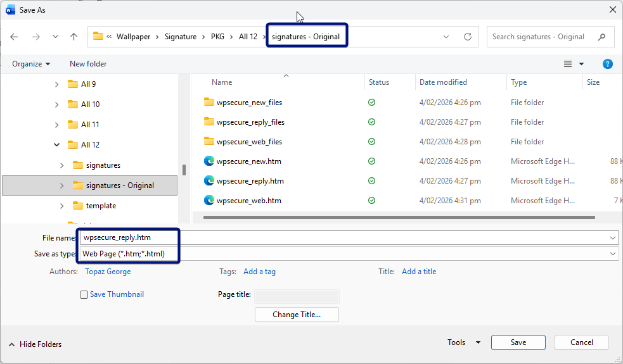Refresh the signatures - Original folder view
Viewport: 623px width, 364px height.
click(x=468, y=37)
